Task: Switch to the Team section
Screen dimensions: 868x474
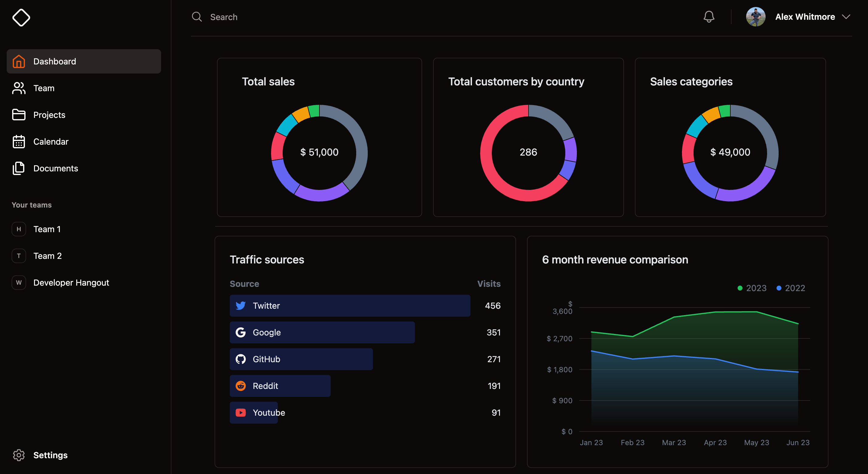Action: pos(44,88)
